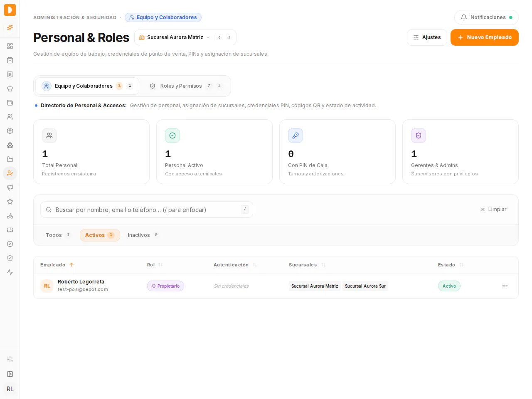Viewport: 532px width, 399px height.
Task: Open the shield security icon in sidebar
Action: click(x=10, y=258)
